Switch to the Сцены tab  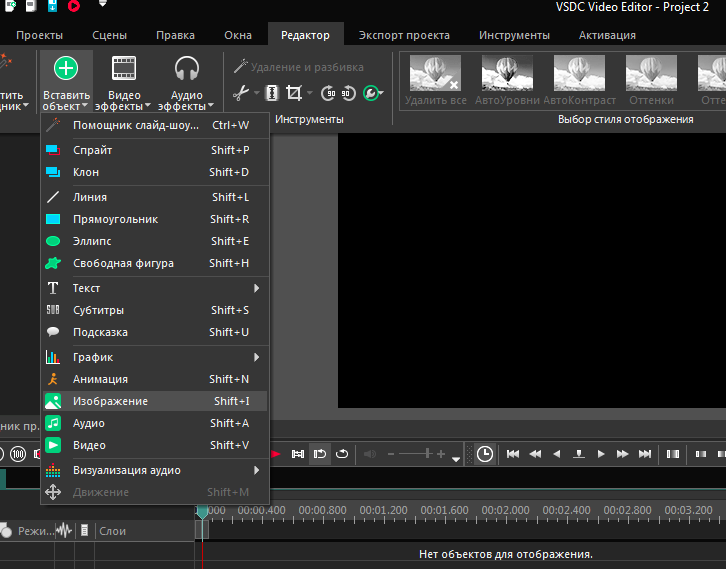pyautogui.click(x=109, y=35)
